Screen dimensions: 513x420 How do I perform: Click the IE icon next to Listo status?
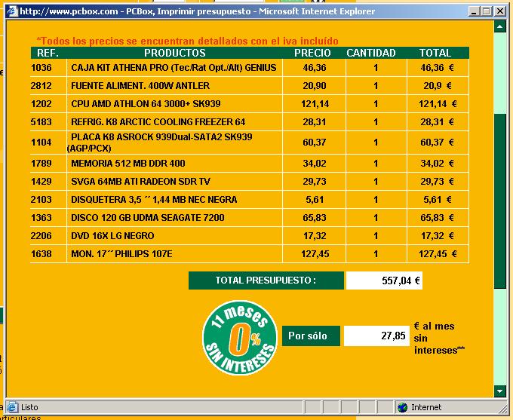pyautogui.click(x=12, y=407)
